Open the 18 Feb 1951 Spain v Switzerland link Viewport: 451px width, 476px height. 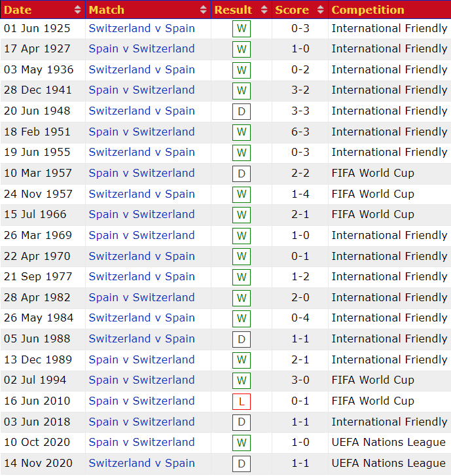pos(141,132)
